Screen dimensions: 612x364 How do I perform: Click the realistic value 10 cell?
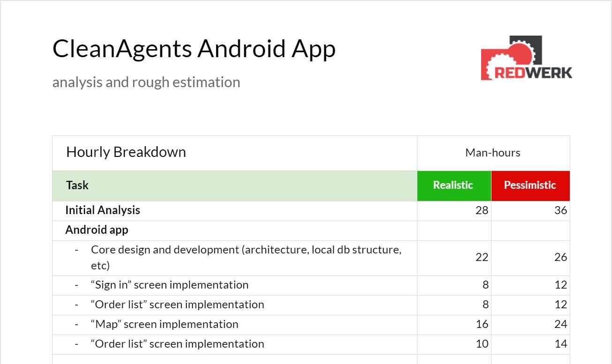(482, 344)
